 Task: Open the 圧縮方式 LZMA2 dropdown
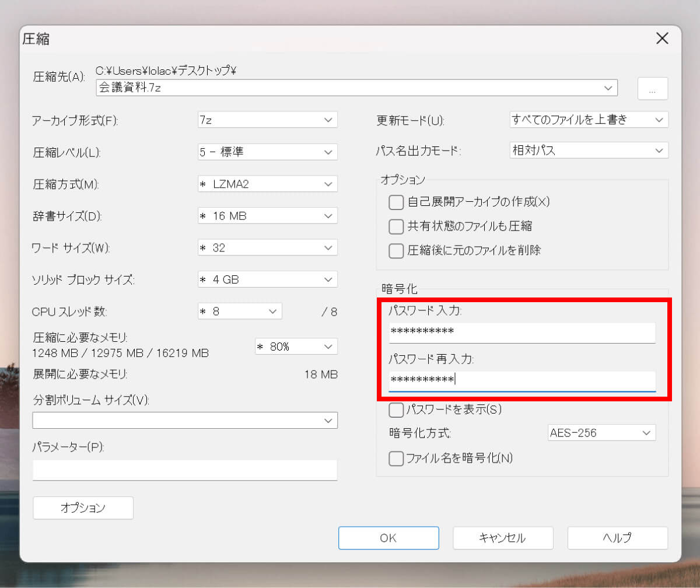coord(267,184)
